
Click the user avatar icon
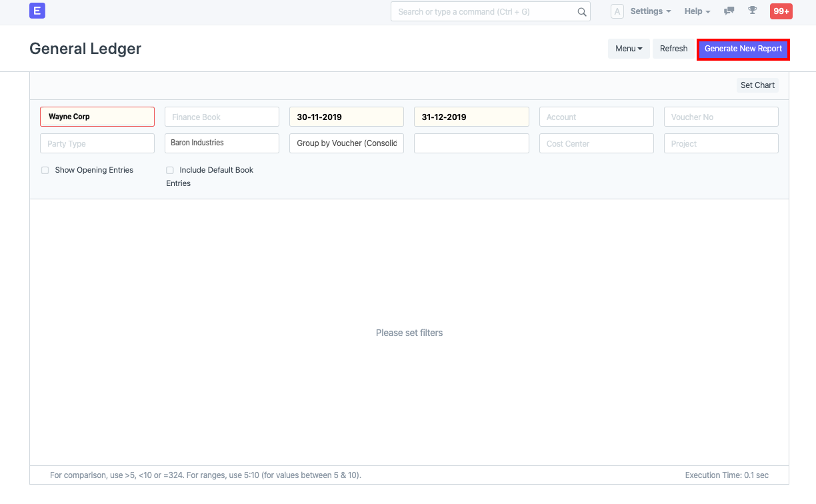617,11
